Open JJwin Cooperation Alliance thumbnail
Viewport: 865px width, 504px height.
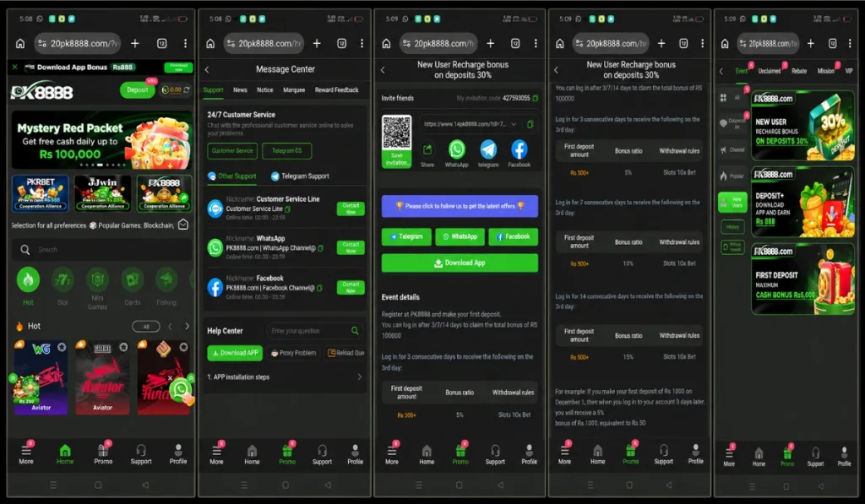(102, 193)
